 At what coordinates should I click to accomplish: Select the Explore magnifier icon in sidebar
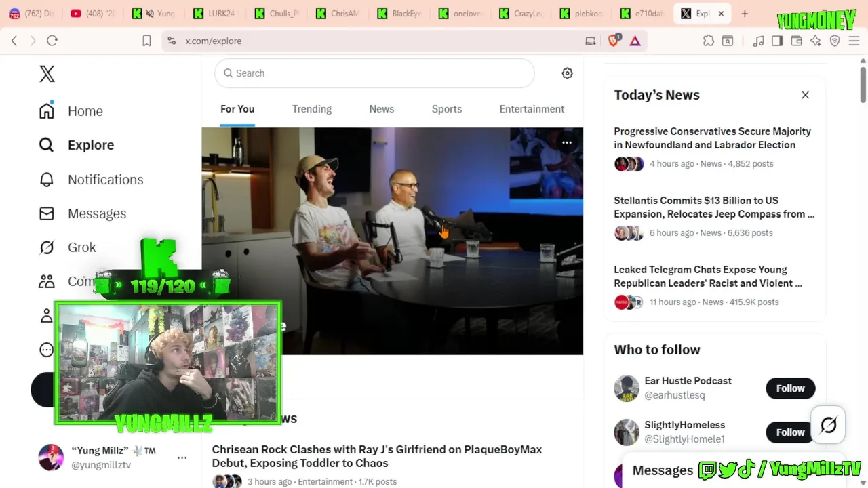coord(46,145)
